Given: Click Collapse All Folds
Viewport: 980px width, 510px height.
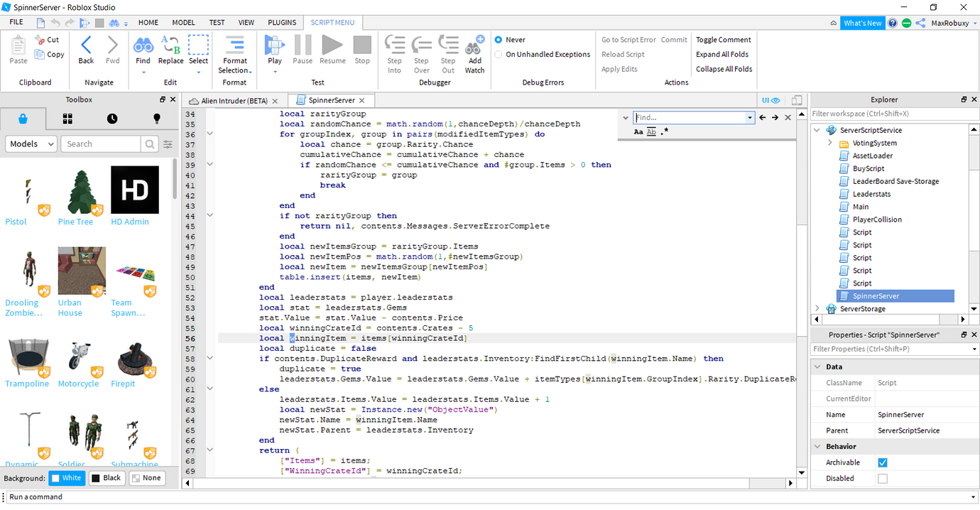Looking at the screenshot, I should pos(724,69).
